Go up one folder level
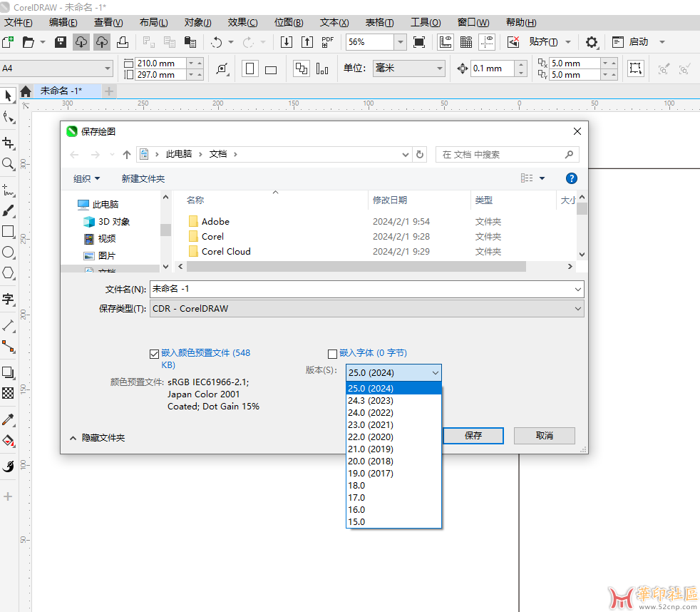The width and height of the screenshot is (700, 612). (x=127, y=155)
